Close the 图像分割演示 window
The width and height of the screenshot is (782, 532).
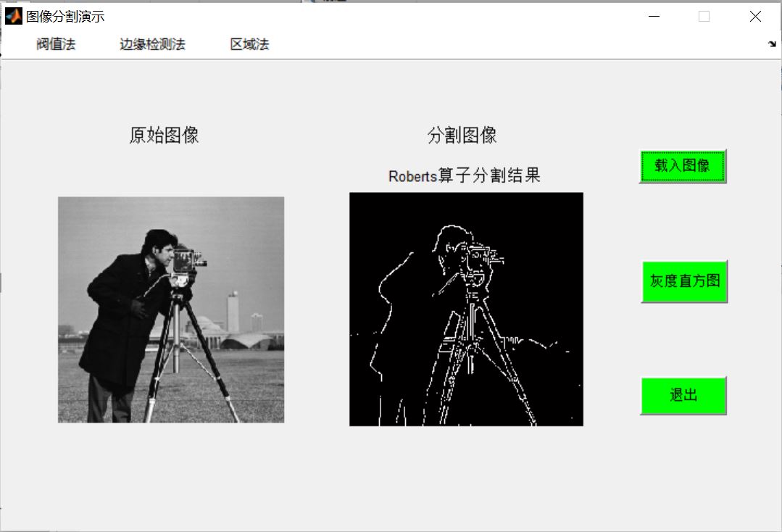(755, 17)
